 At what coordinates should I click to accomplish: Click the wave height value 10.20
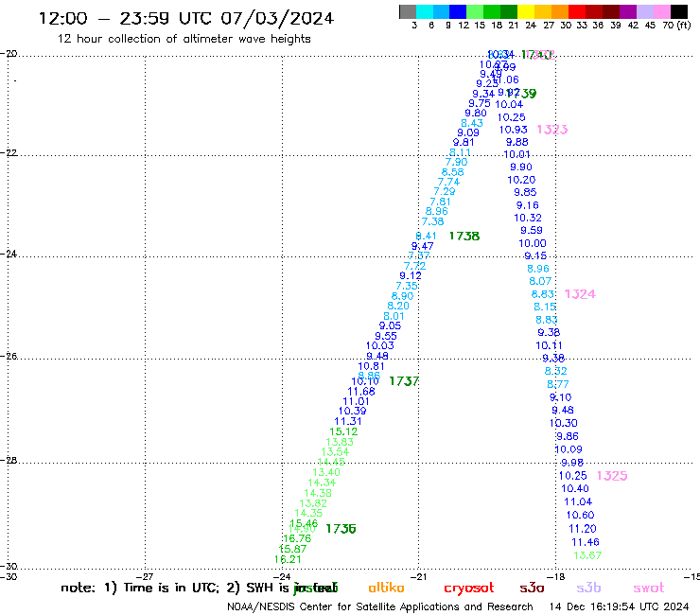[x=521, y=180]
